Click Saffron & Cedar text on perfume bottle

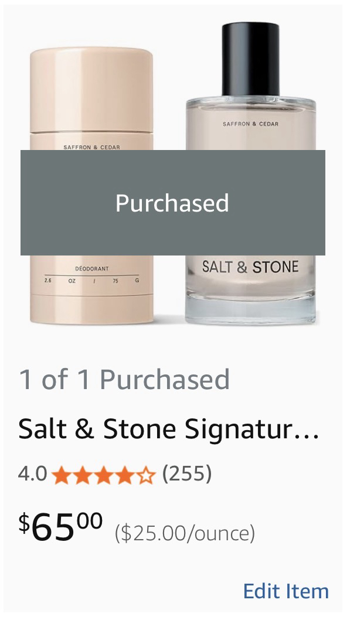250,124
